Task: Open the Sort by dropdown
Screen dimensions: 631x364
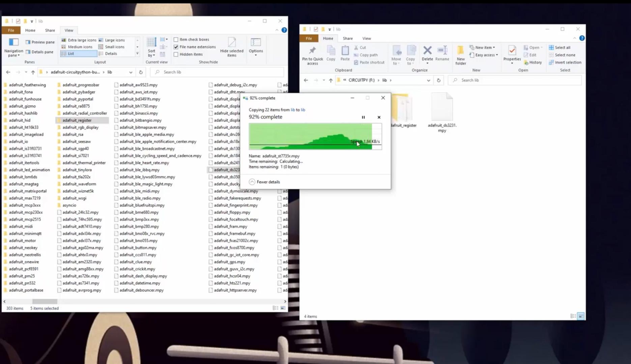Action: tap(151, 47)
